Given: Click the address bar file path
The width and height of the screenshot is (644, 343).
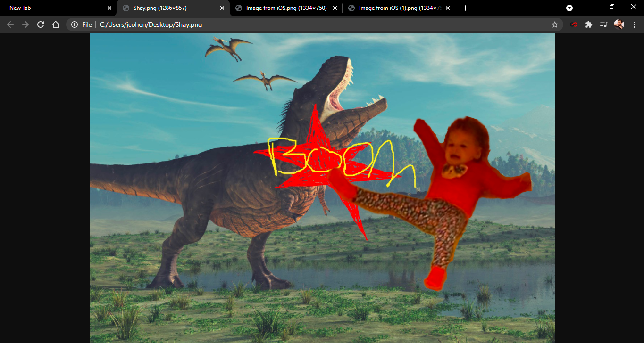Looking at the screenshot, I should pyautogui.click(x=151, y=24).
